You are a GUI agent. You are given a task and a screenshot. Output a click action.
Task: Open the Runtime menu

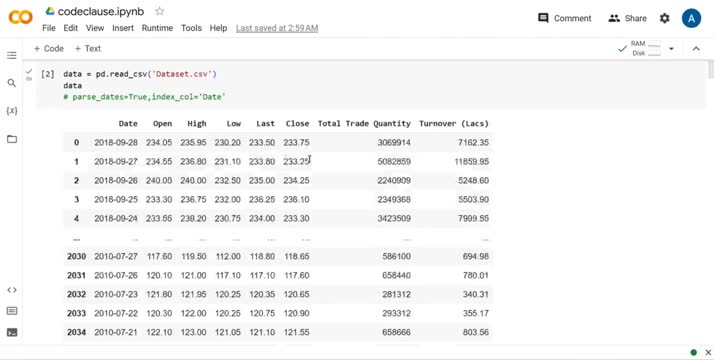157,28
